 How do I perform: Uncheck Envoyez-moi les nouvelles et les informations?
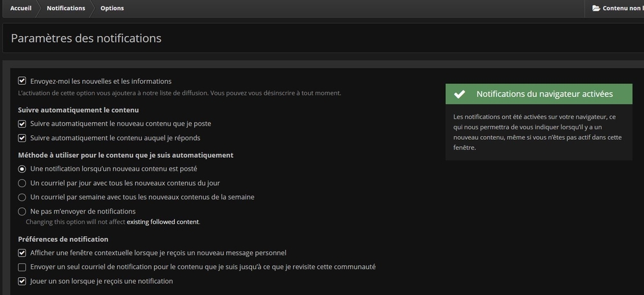[x=22, y=81]
